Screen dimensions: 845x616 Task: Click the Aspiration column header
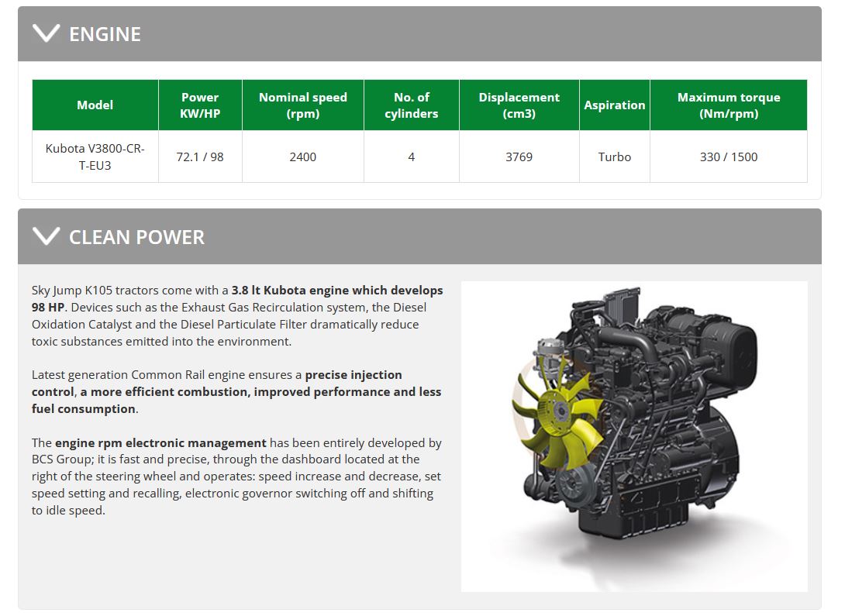(614, 105)
